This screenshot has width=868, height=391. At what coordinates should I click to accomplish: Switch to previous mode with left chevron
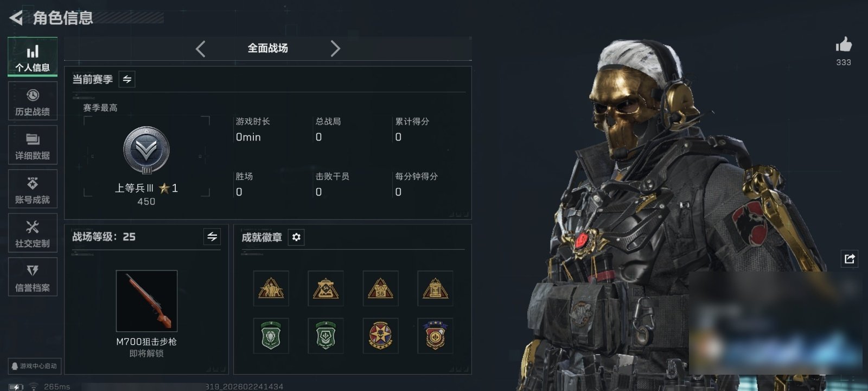tap(201, 49)
